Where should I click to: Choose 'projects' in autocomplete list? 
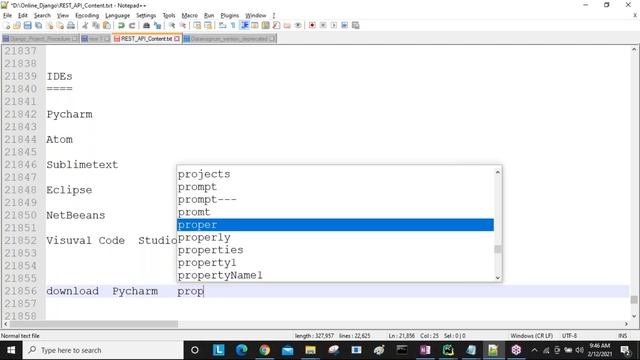point(335,174)
